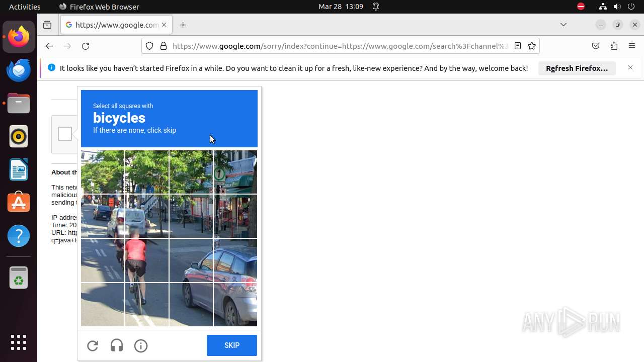Reload the captcha challenge with the refresh icon

93,345
